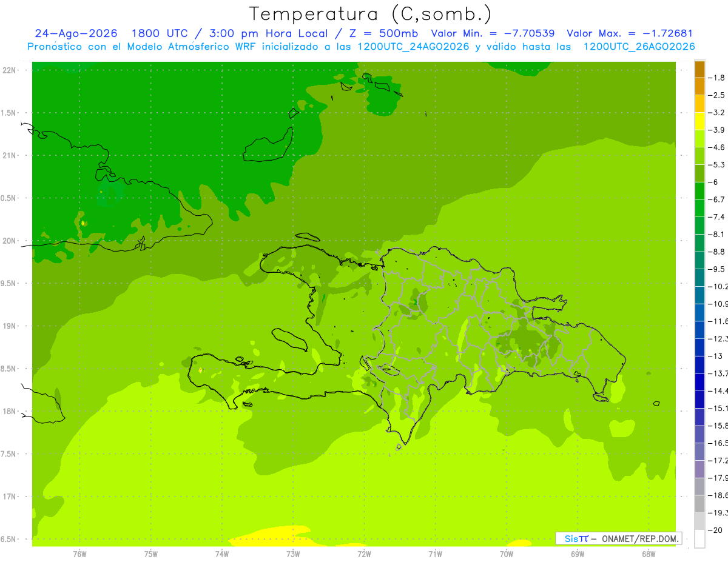
Task: Click the '72W' longitude label
Action: point(364,554)
